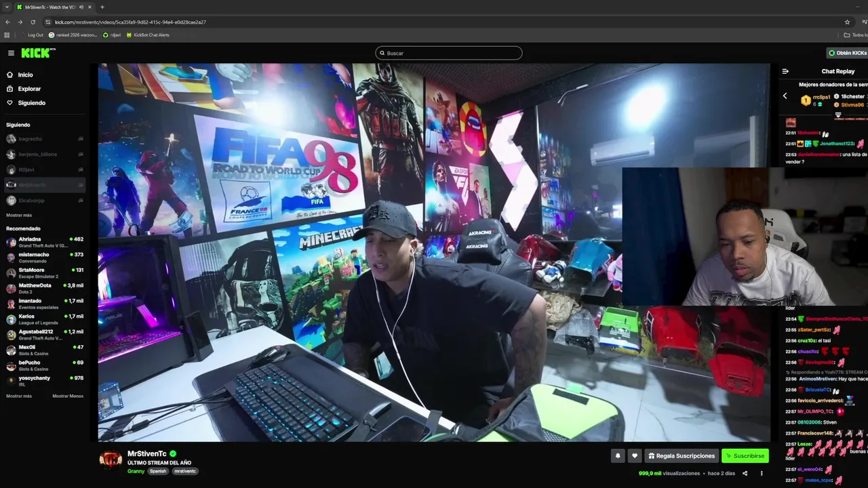This screenshot has width=868, height=488.
Task: Click the video player area
Action: pos(434,252)
